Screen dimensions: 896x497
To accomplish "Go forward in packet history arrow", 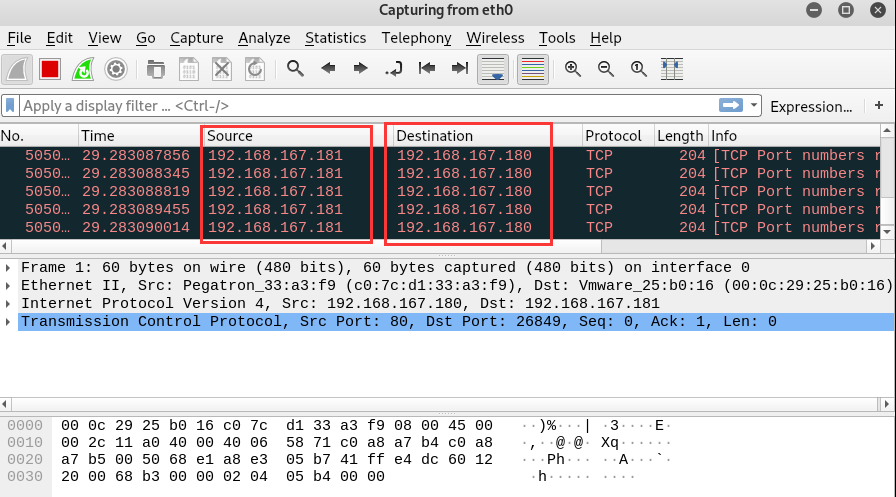I will coord(361,69).
